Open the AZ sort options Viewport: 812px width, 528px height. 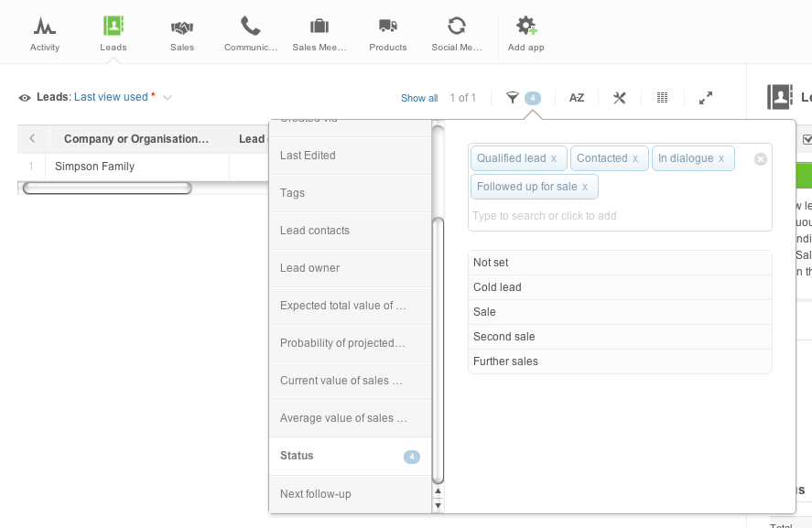click(577, 98)
